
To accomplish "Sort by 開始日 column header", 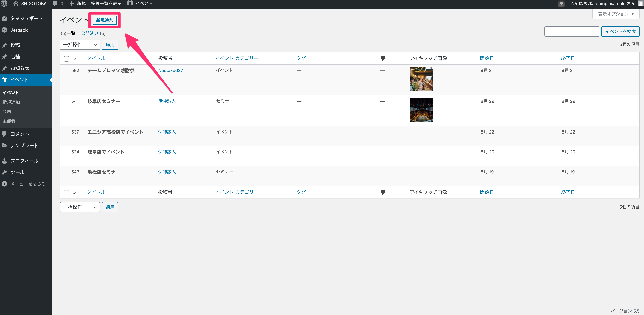I will coord(487,58).
